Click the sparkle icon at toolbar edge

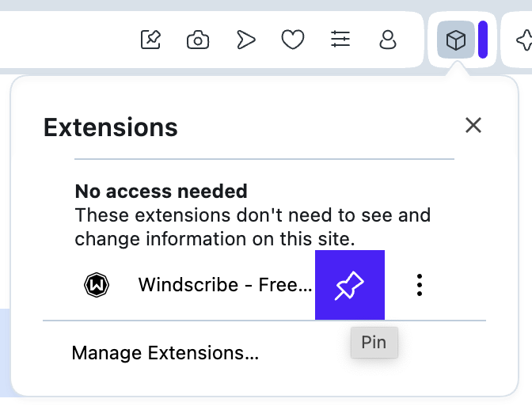[523, 40]
